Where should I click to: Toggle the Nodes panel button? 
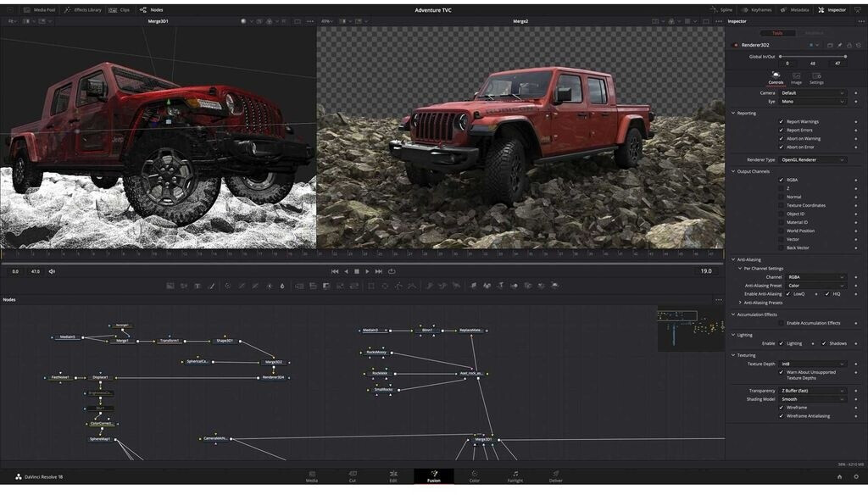(x=151, y=10)
